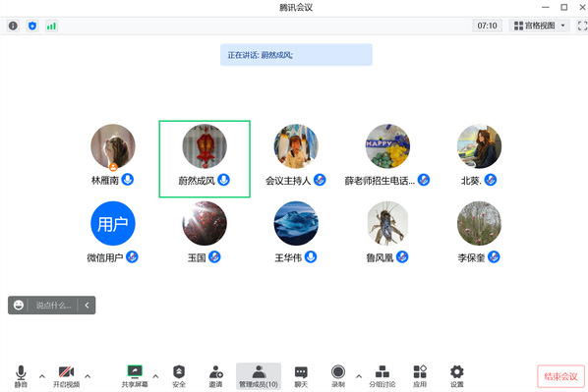Open the 应用 apps panel

[420, 376]
